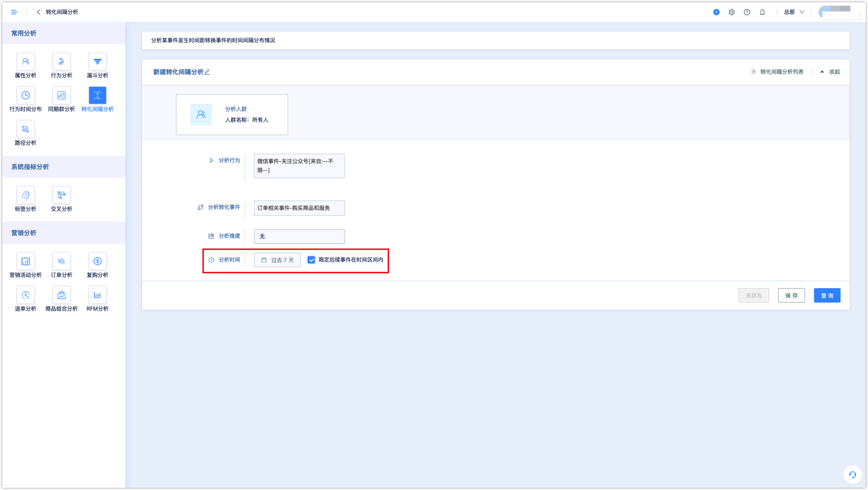Open 行为分析 tool icon
The width and height of the screenshot is (868, 490).
click(61, 61)
